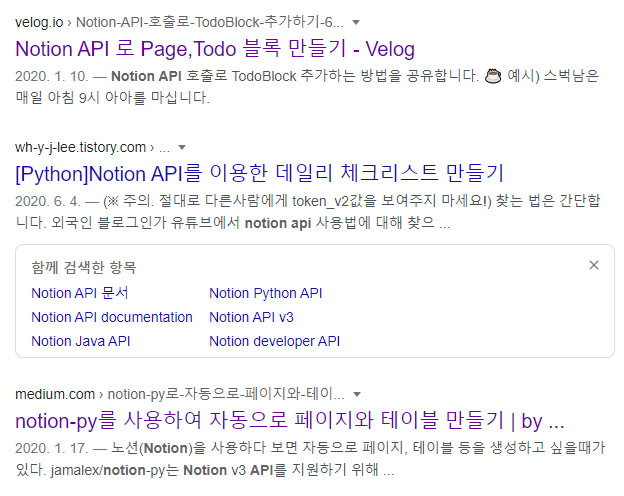Search related term 'Notion Java API'

[81, 341]
